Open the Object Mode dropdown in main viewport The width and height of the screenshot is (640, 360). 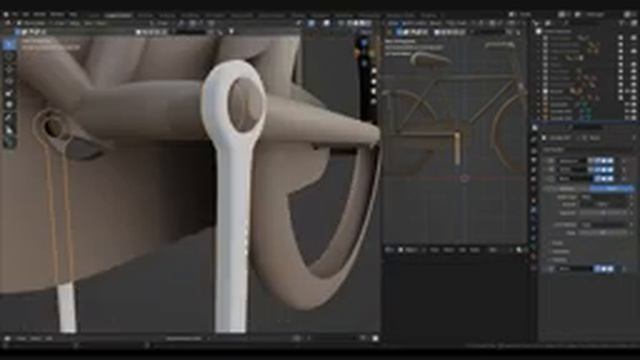point(32,23)
